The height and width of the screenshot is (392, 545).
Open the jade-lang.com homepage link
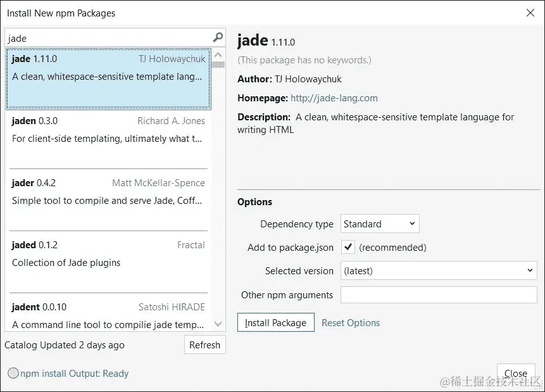click(x=334, y=98)
